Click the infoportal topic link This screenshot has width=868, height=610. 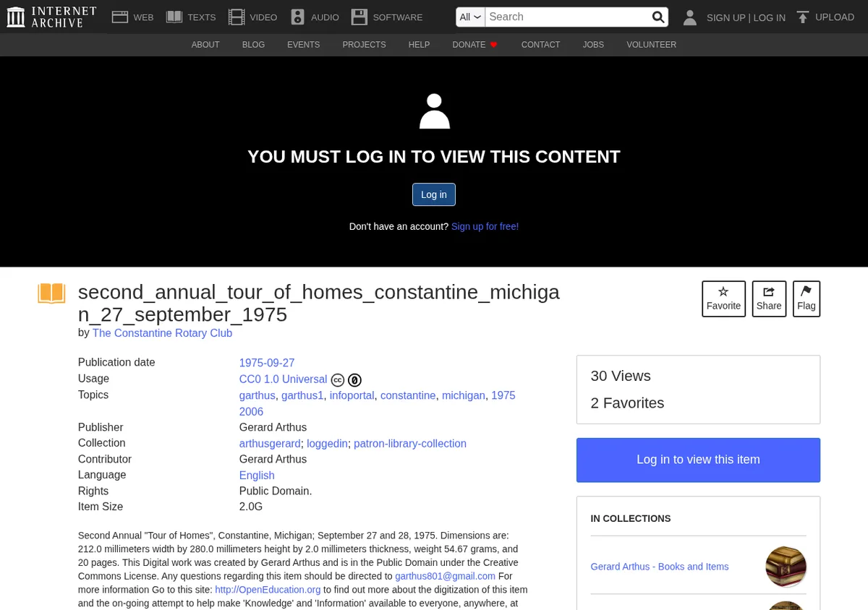(352, 395)
